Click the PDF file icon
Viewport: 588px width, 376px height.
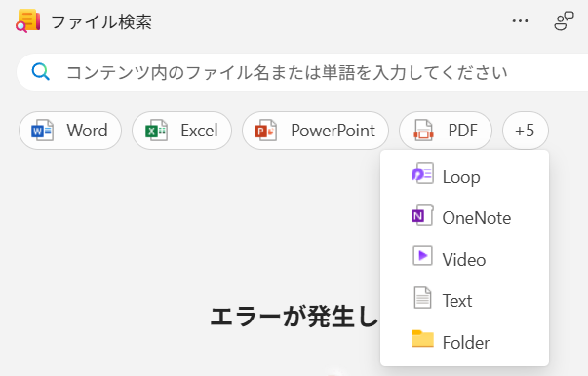point(423,131)
